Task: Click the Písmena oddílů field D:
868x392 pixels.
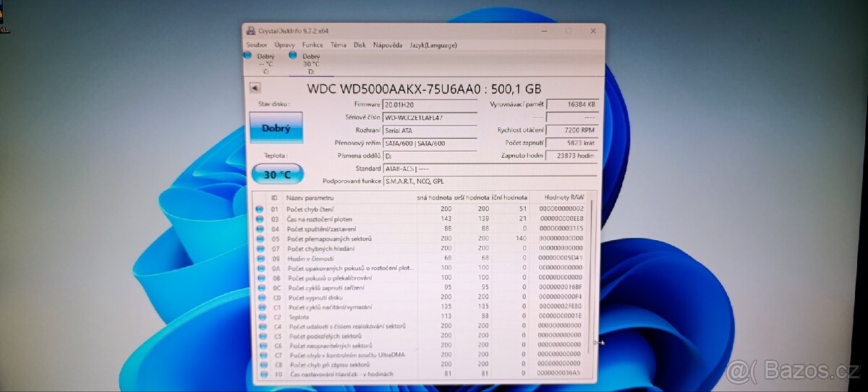Action: coord(430,155)
